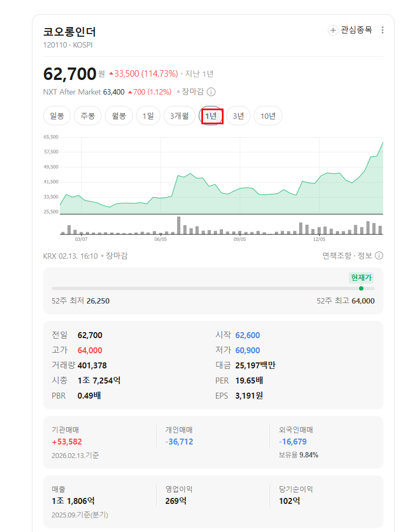Click the 120110 · KOSPI ticker code
This screenshot has height=532, width=419.
pos(68,45)
